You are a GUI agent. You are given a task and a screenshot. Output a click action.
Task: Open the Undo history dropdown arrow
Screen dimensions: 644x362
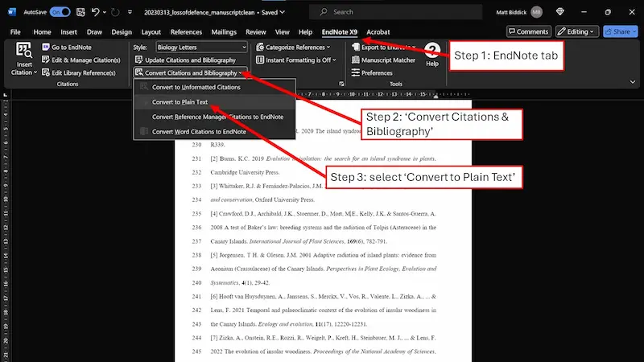[x=105, y=12]
